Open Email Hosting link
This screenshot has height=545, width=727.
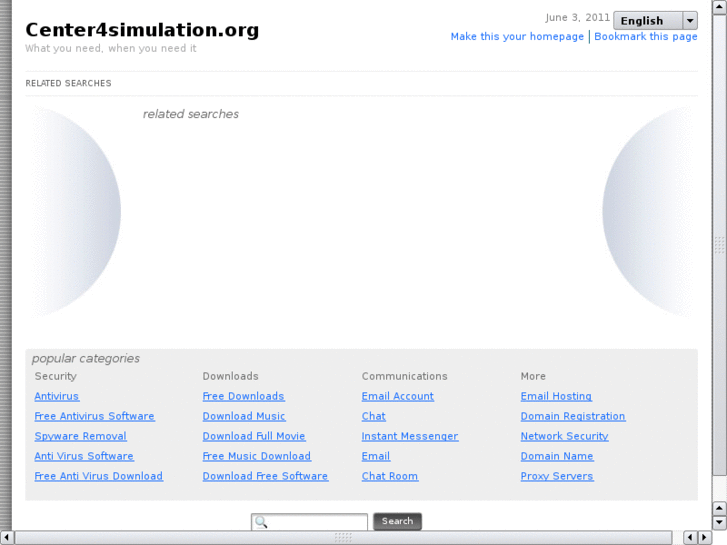pyautogui.click(x=556, y=396)
